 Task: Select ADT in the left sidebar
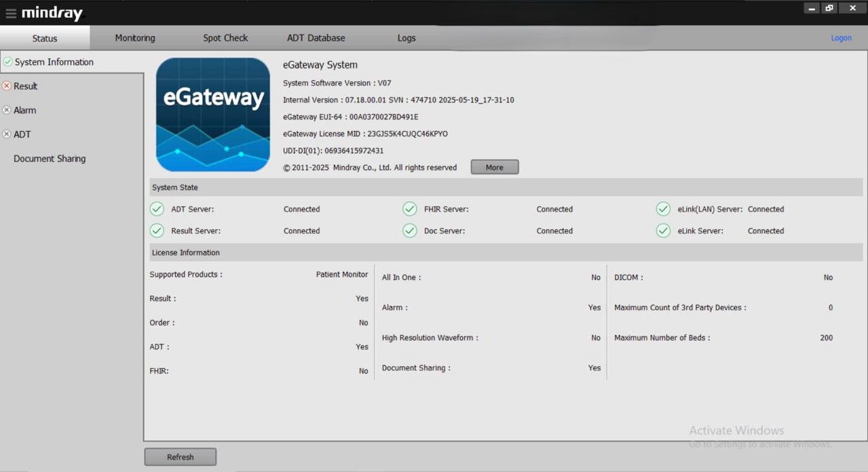coord(22,134)
